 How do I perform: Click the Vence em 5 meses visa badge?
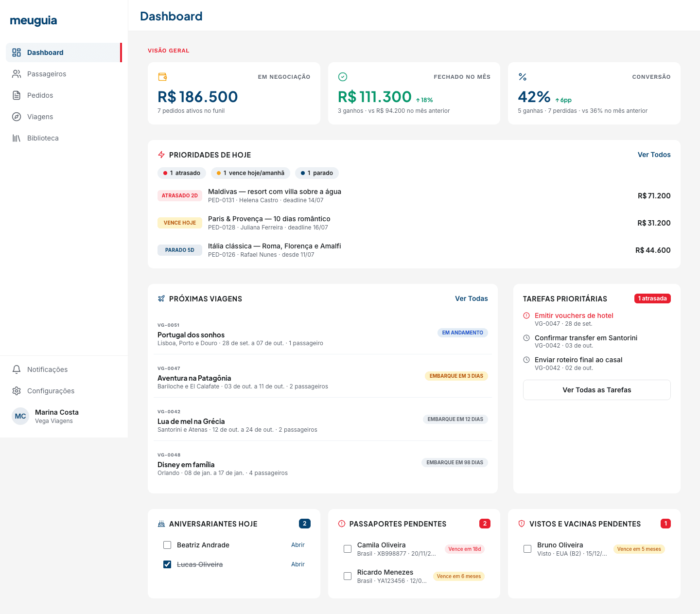tap(639, 549)
